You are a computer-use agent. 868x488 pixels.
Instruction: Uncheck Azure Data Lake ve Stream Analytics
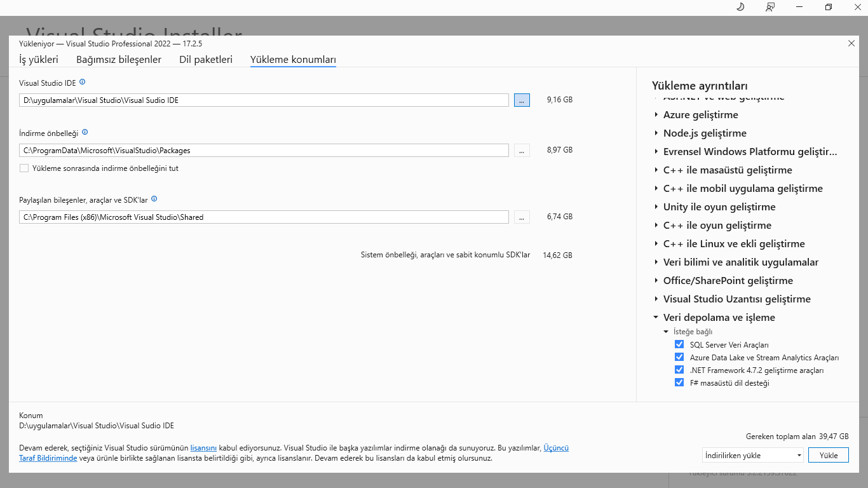679,357
